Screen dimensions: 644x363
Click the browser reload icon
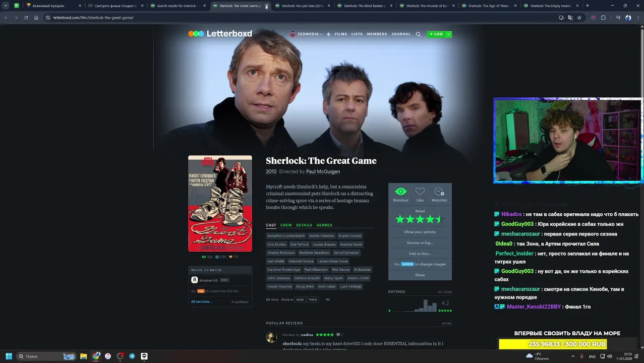[x=26, y=18]
